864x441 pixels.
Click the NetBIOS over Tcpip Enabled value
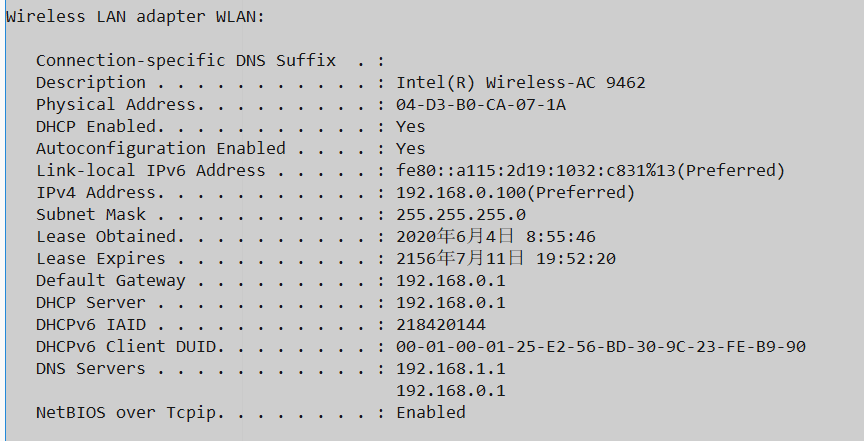click(431, 413)
